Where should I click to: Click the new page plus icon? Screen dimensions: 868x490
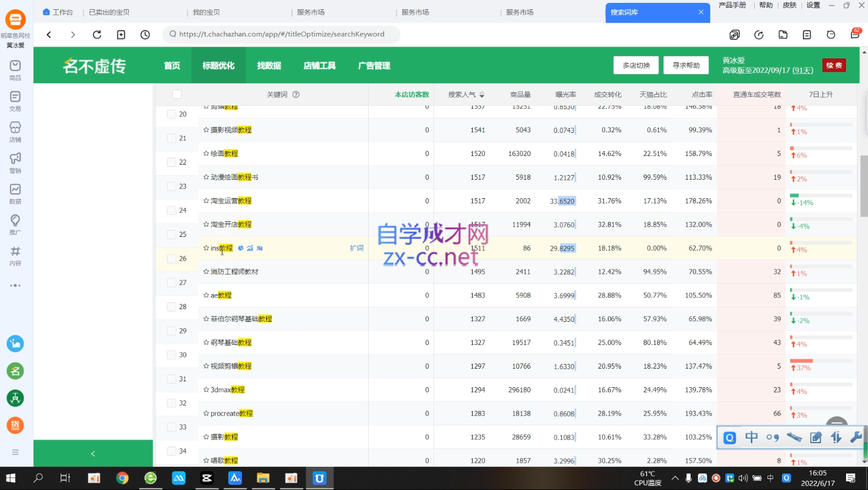(x=121, y=35)
